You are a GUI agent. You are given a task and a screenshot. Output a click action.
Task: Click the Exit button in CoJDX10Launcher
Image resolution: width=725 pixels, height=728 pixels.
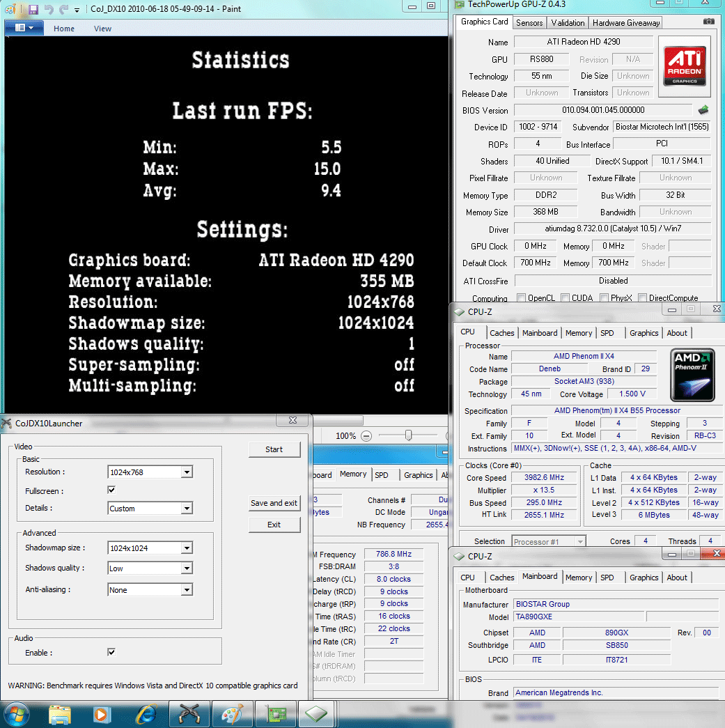pyautogui.click(x=274, y=525)
